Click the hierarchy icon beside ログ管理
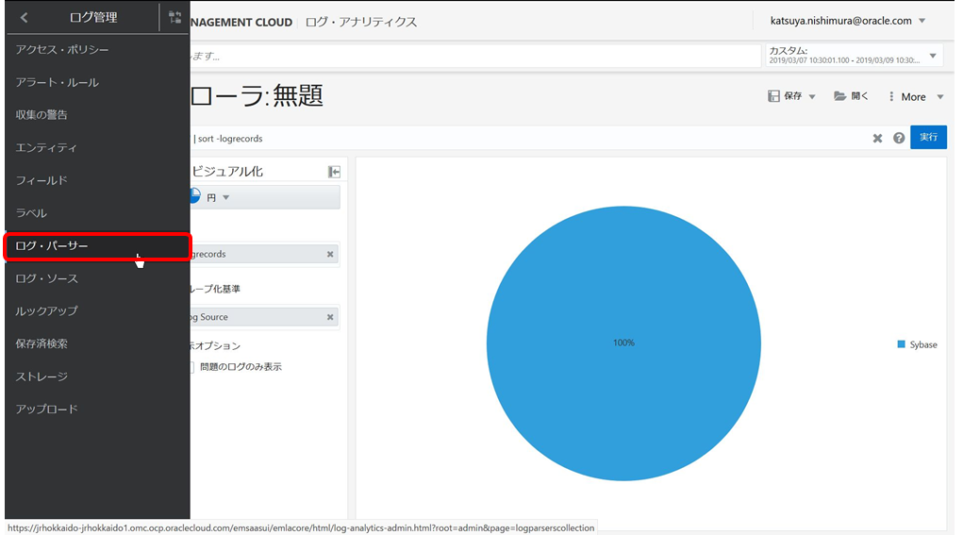The width and height of the screenshot is (980, 535). pos(175,18)
